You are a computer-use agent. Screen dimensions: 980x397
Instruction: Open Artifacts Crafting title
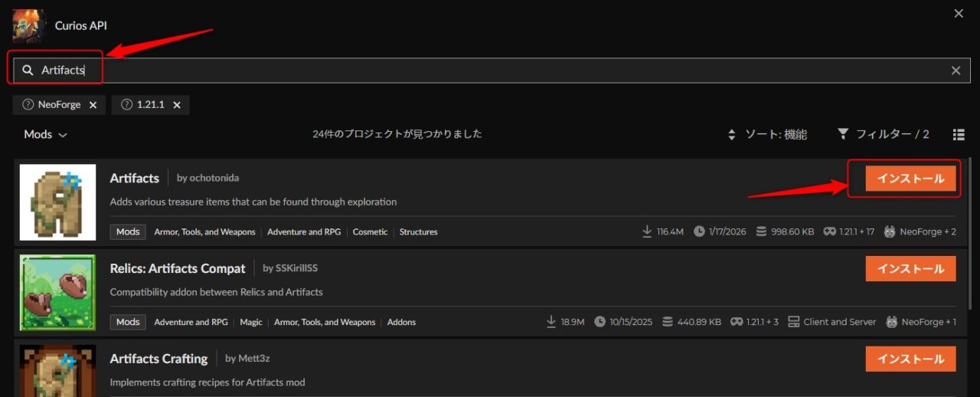[x=158, y=359]
